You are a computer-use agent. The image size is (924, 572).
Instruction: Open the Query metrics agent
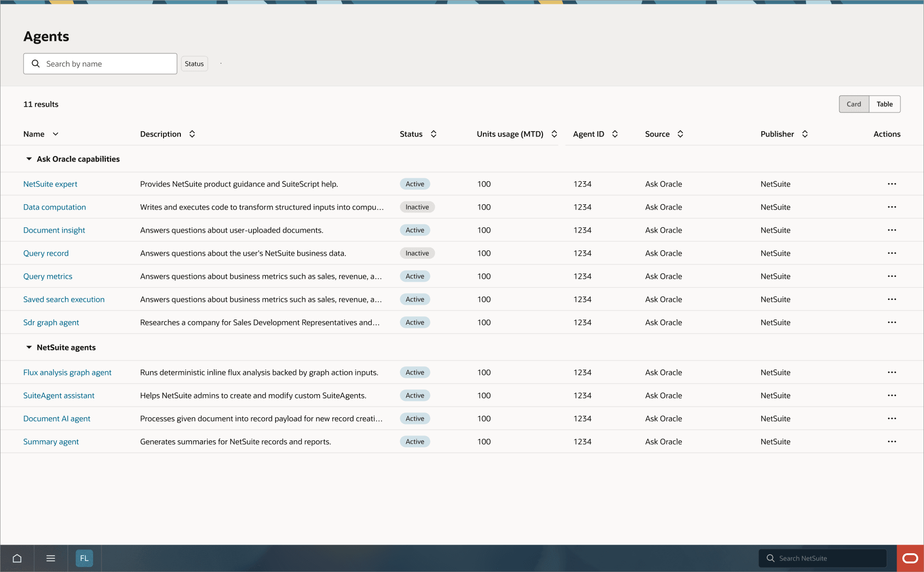click(48, 276)
